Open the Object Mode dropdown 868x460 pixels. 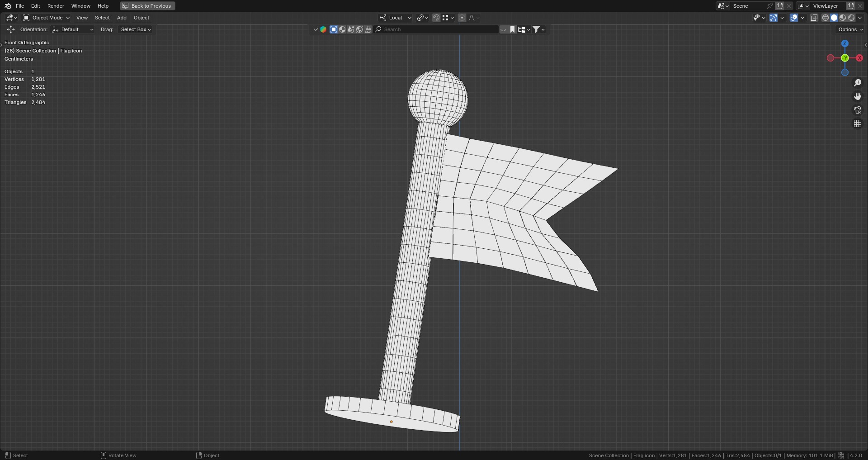pyautogui.click(x=46, y=18)
